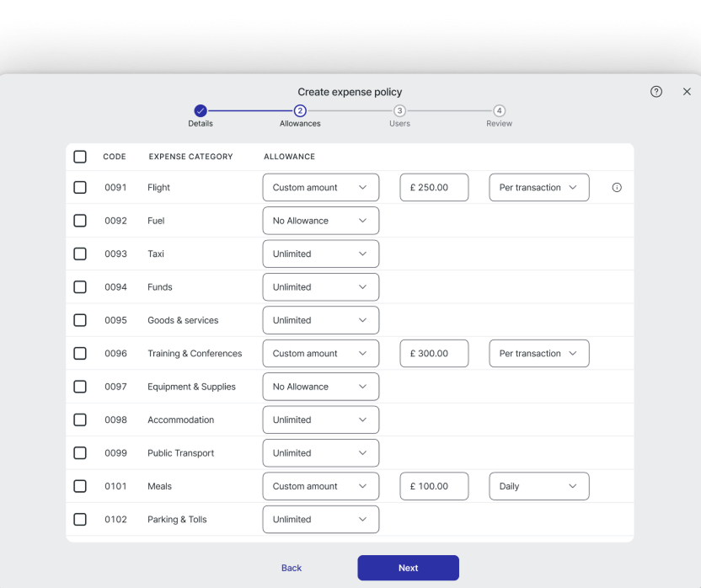Image resolution: width=701 pixels, height=588 pixels.
Task: Open the Fuel allowance dropdown
Action: [320, 221]
